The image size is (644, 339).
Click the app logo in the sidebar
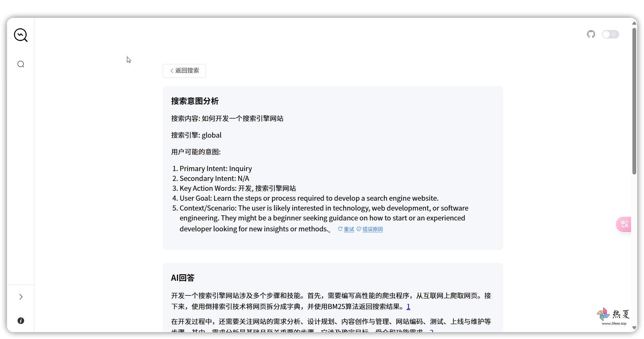[x=21, y=35]
